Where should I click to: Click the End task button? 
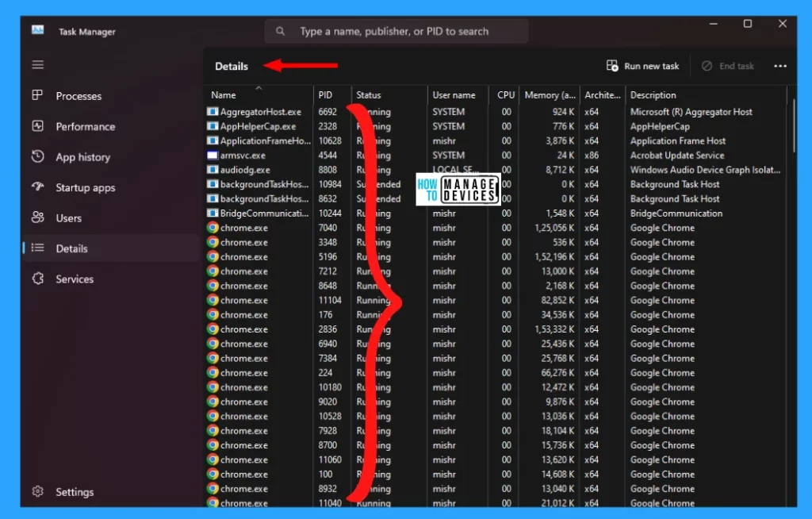click(728, 66)
